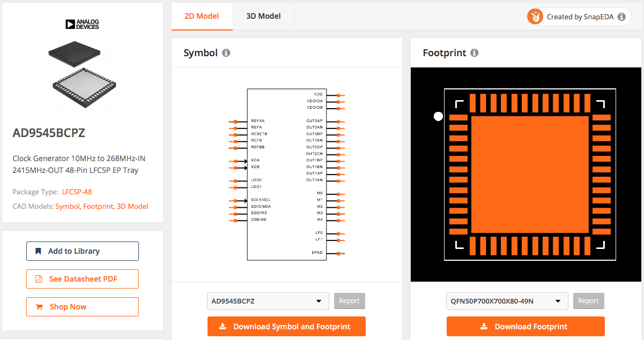Report the symbol

click(x=350, y=301)
